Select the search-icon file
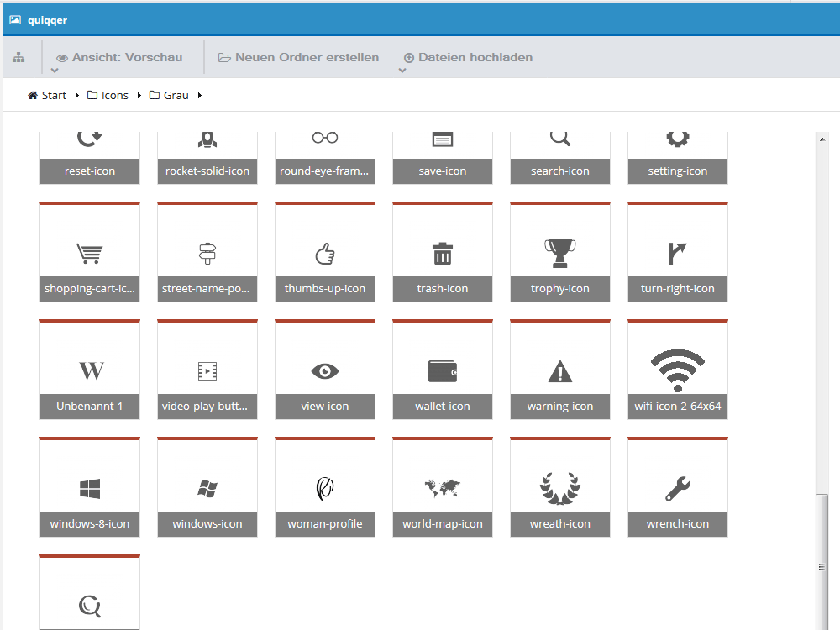The image size is (840, 630). 560,158
